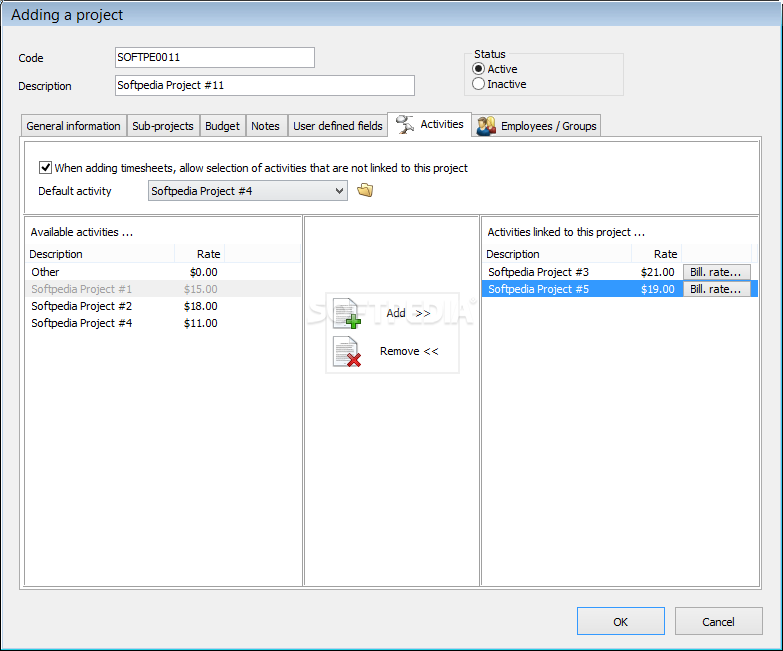Click the Description input field

(265, 85)
